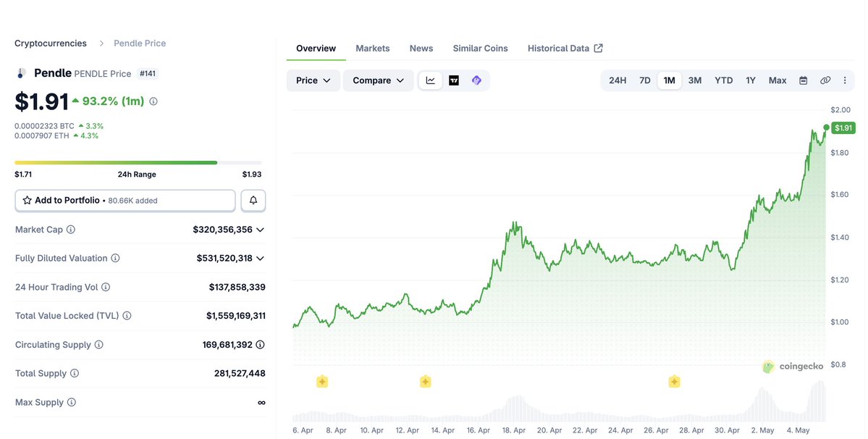Click the event marker near 8. Apr
This screenshot has height=439, width=868.
point(322,382)
